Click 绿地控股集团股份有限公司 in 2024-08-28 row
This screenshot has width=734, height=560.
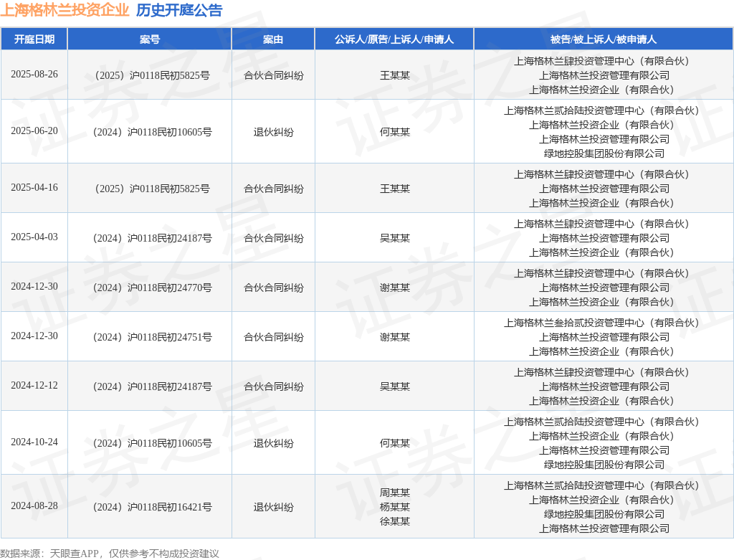pos(604,514)
